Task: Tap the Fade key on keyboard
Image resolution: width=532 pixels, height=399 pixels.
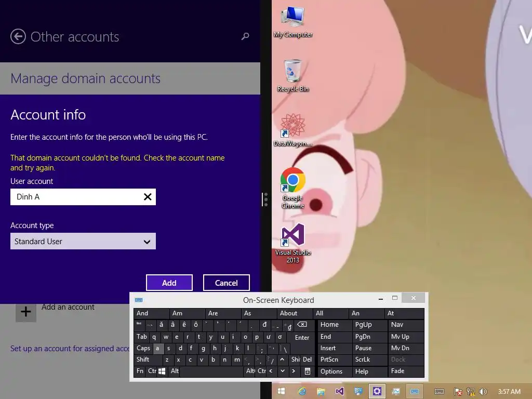Action: point(406,371)
